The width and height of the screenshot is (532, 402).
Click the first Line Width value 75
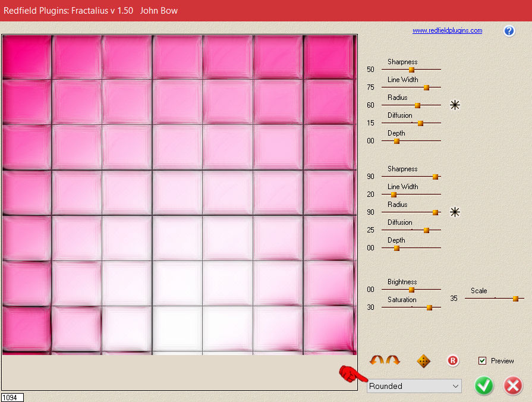pos(370,87)
